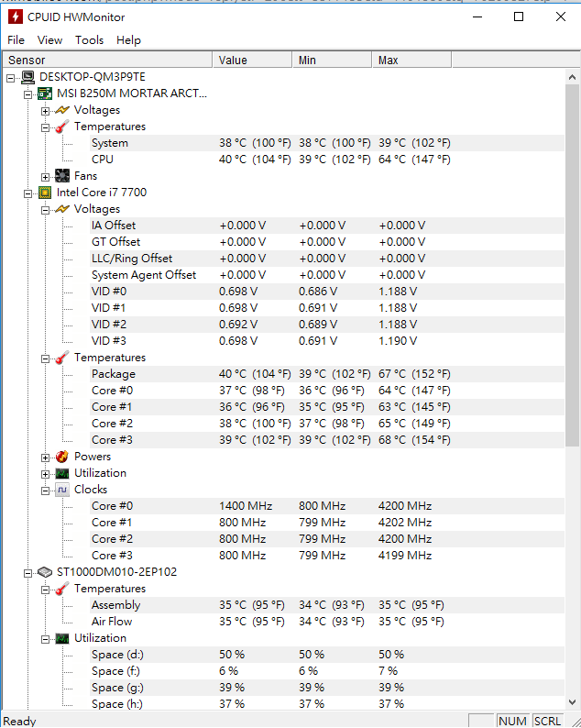Screen dimensions: 581x728
Task: Select the DESKTOP-QM3P9TE computer icon
Action: click(x=27, y=77)
